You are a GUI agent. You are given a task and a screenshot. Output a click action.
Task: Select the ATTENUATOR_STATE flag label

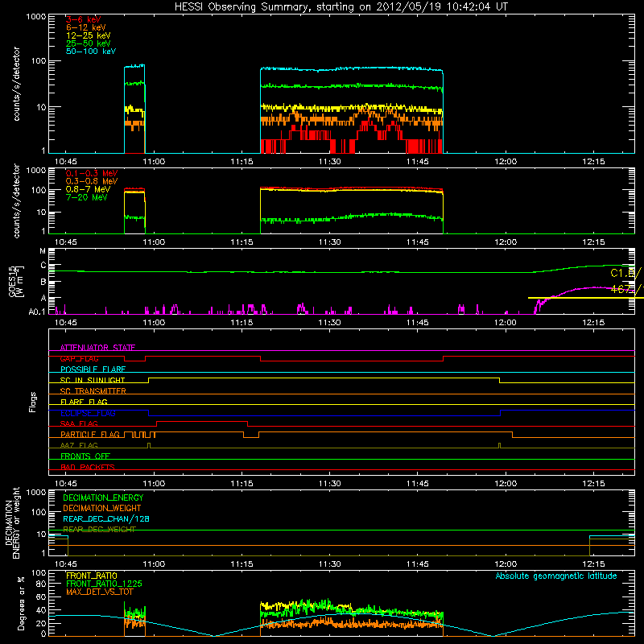pos(97,348)
